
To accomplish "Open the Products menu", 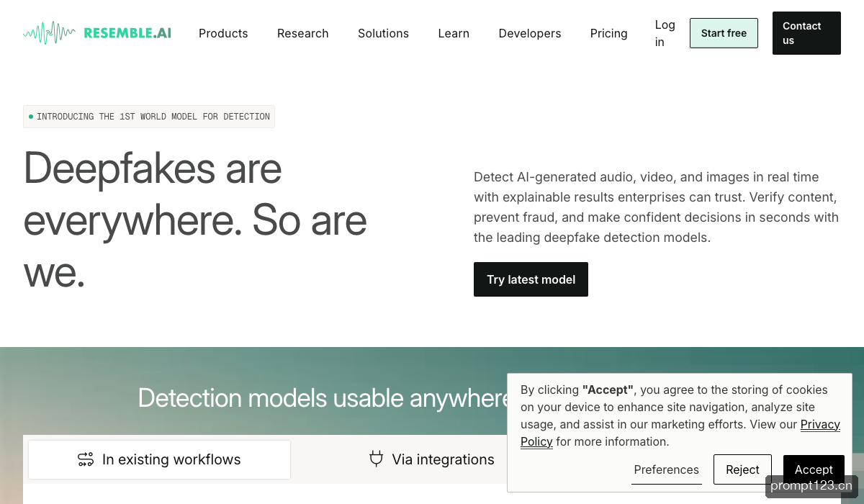I will click(223, 33).
